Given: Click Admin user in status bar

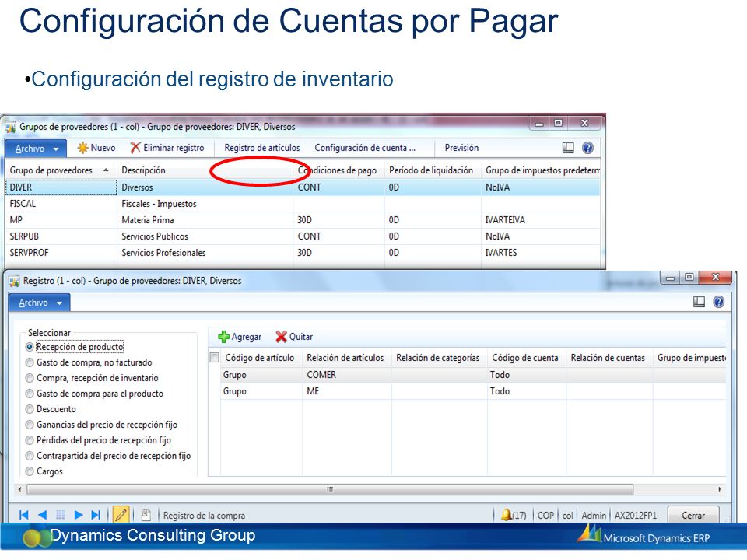Looking at the screenshot, I should (594, 515).
